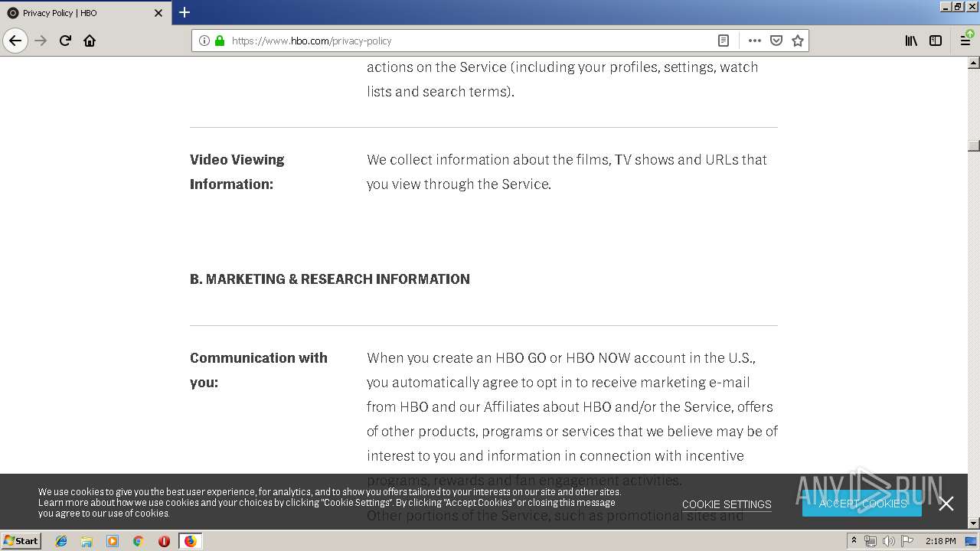Open network status tray icon
The height and width of the screenshot is (551, 980).
pyautogui.click(x=871, y=541)
